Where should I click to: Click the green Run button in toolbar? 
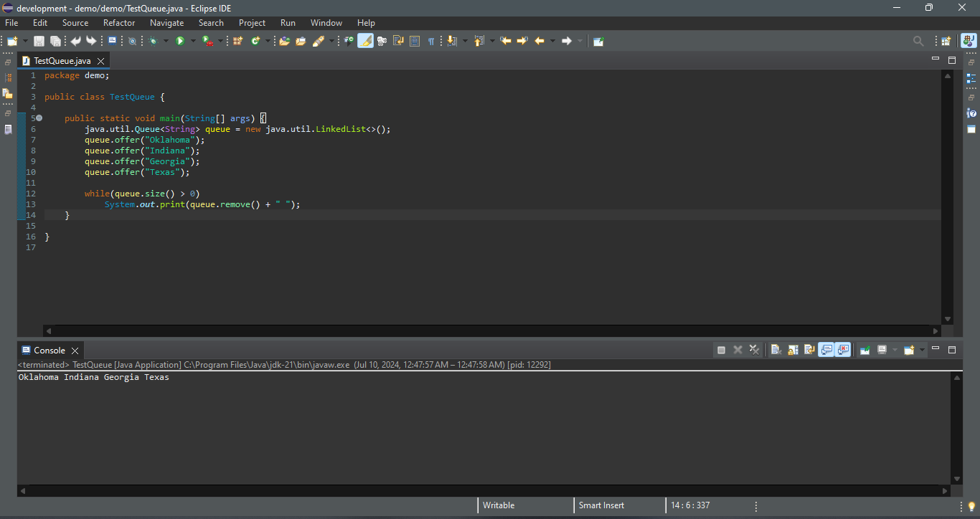(180, 42)
